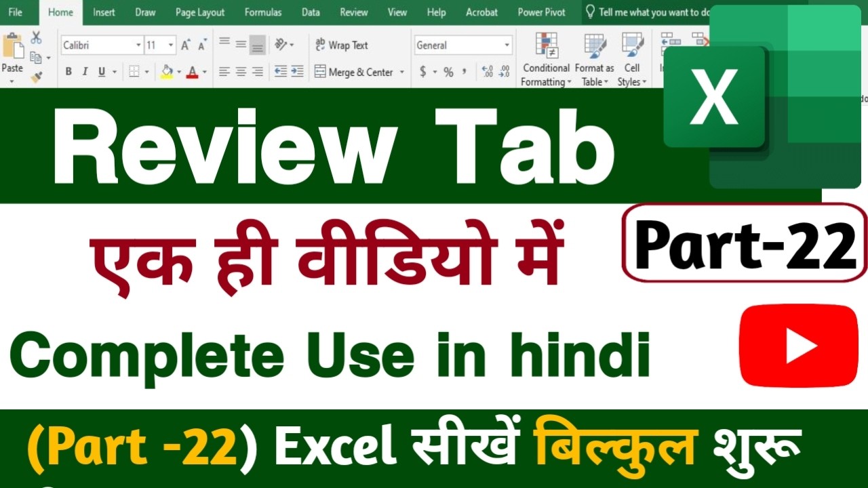Viewport: 868px width, 488px height.
Task: Switch to the Formulas tab
Action: (263, 12)
